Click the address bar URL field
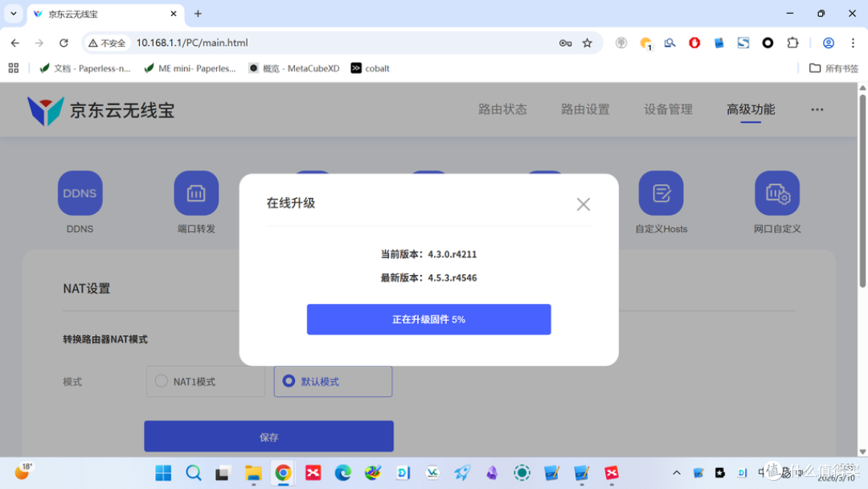Image resolution: width=868 pixels, height=489 pixels. click(343, 43)
